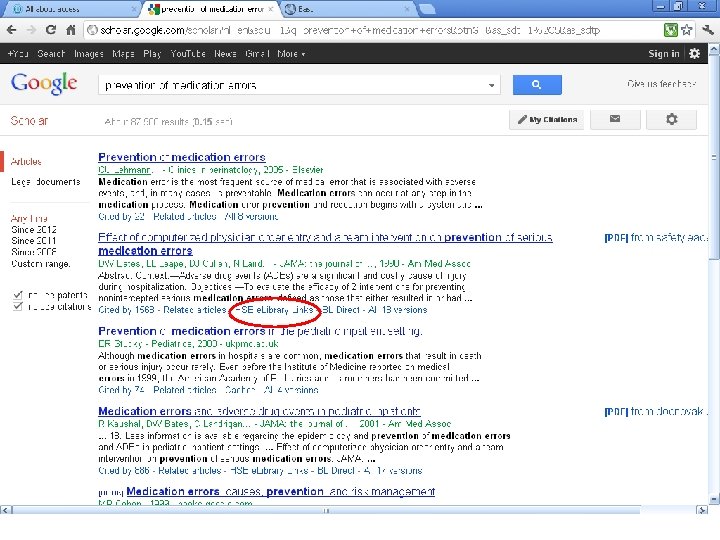
Task: Filter results Since 2011
Action: (34, 241)
